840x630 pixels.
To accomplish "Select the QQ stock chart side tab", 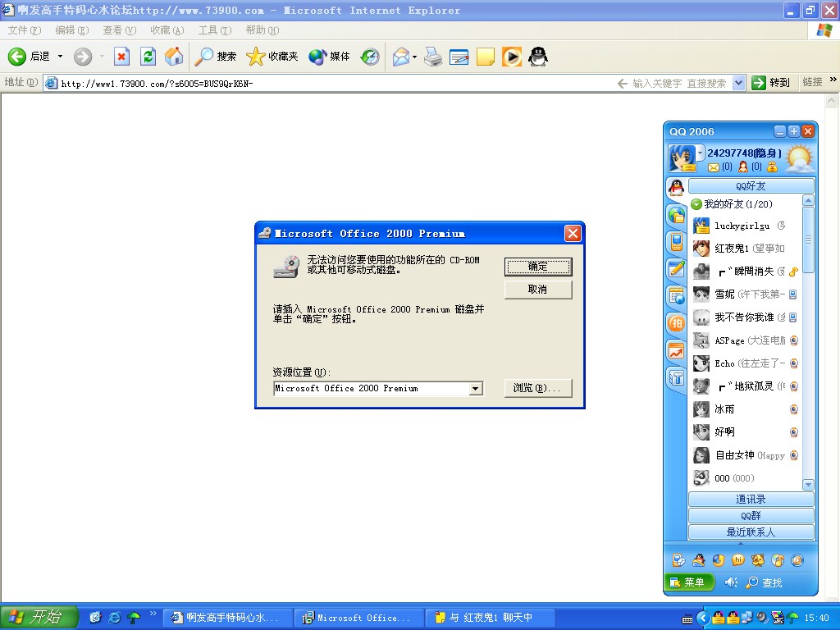I will [677, 351].
